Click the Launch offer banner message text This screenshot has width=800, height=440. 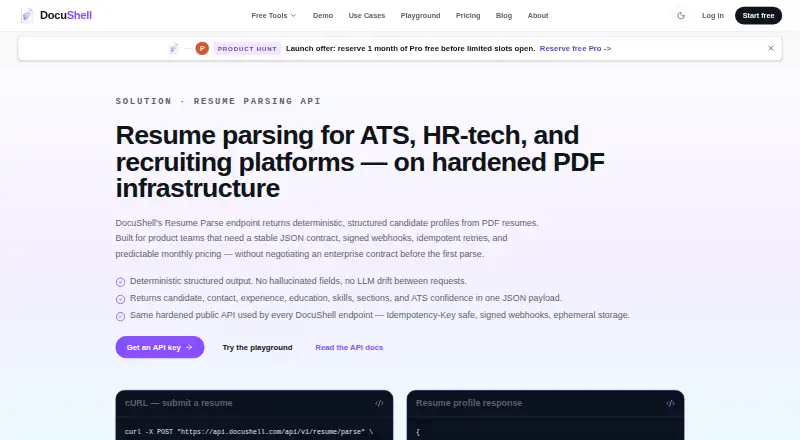pos(410,48)
